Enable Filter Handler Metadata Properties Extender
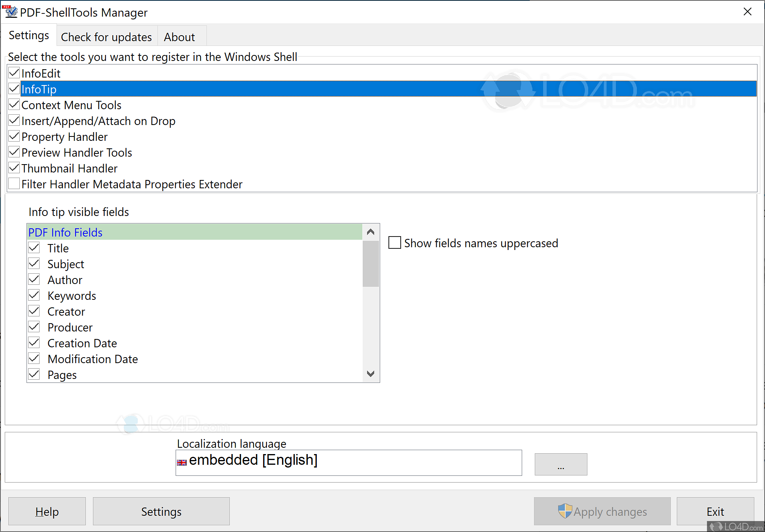The width and height of the screenshot is (765, 532). pyautogui.click(x=14, y=184)
